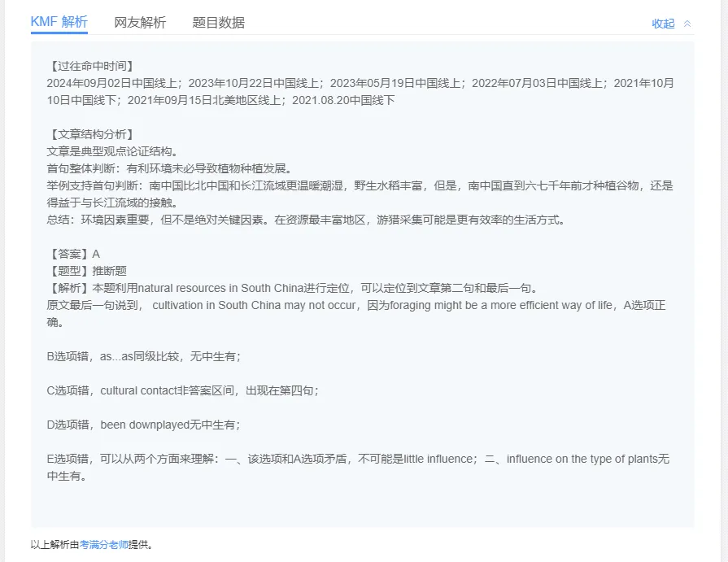Click the E选项错 explanation line
The width and height of the screenshot is (728, 562).
[358, 459]
